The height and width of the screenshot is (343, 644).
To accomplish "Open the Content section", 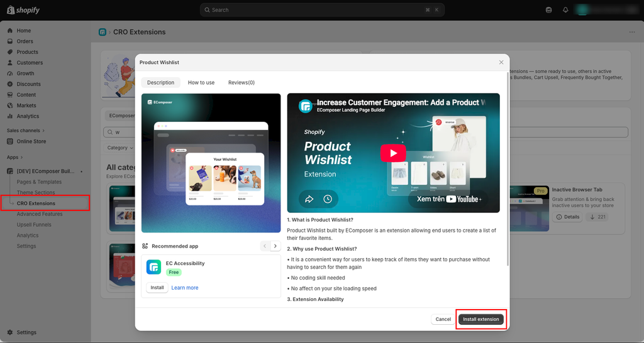I will tap(26, 94).
